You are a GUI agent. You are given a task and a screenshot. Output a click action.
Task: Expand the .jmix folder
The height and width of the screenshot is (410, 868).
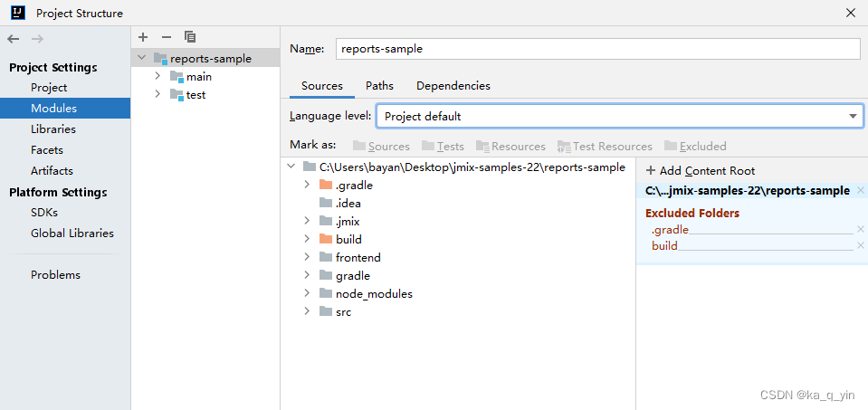tap(307, 222)
